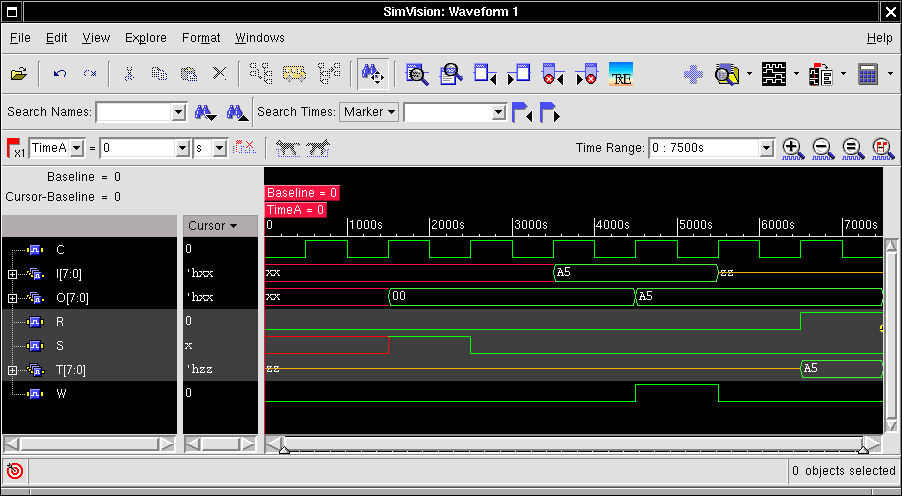
Task: Click the paste clipboard icon
Action: [189, 74]
